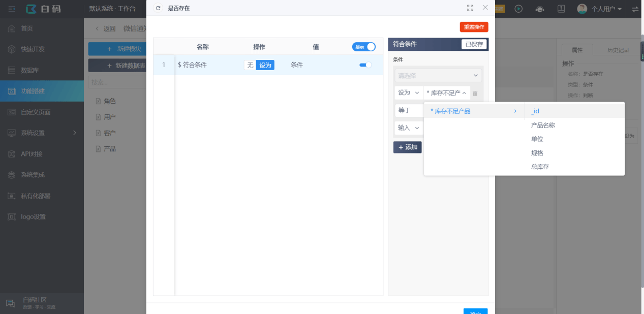This screenshot has height=314, width=644.
Task: Open the help question-mark icon in top bar
Action: (561, 9)
